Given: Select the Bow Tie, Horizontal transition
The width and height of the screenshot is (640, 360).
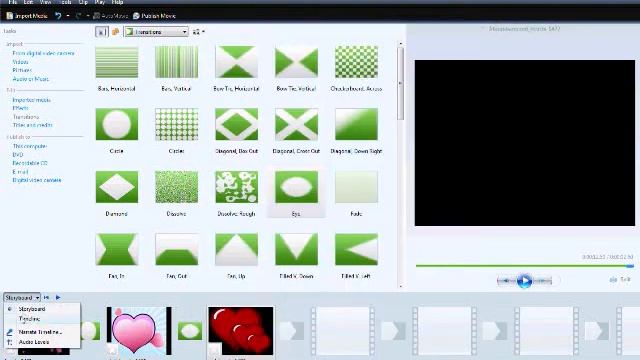Looking at the screenshot, I should [x=236, y=62].
